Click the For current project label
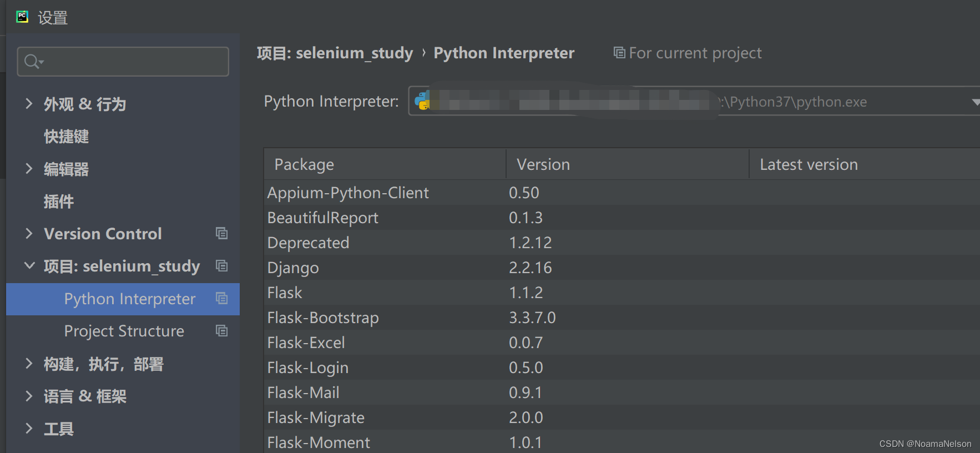This screenshot has height=453, width=980. (695, 53)
